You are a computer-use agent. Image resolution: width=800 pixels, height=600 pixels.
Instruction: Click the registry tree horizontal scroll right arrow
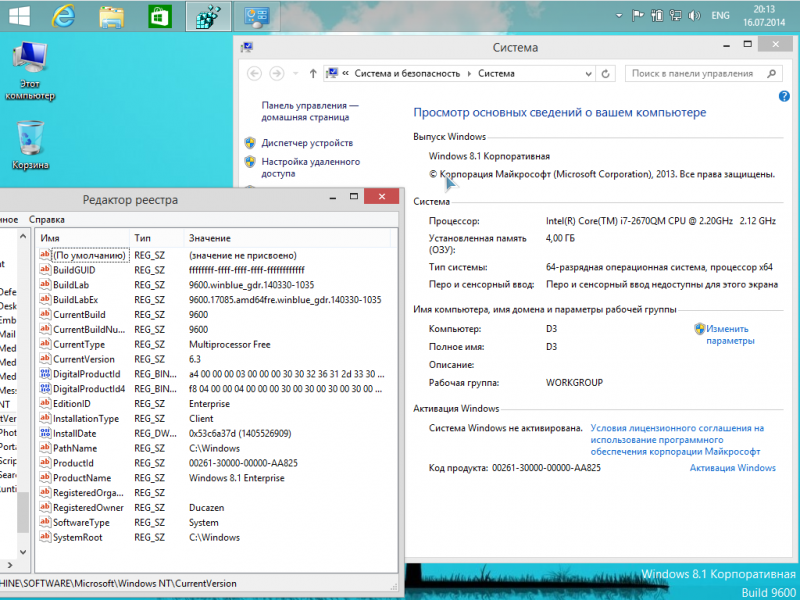[9, 565]
